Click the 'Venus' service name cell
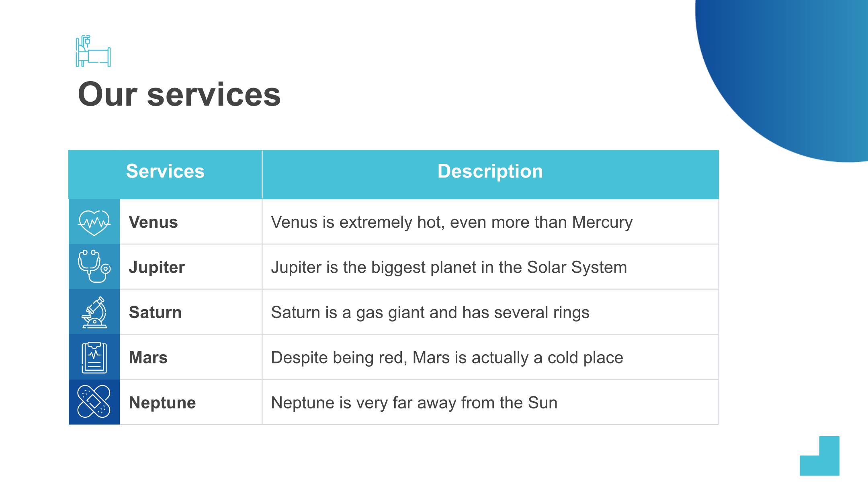 pyautogui.click(x=191, y=222)
